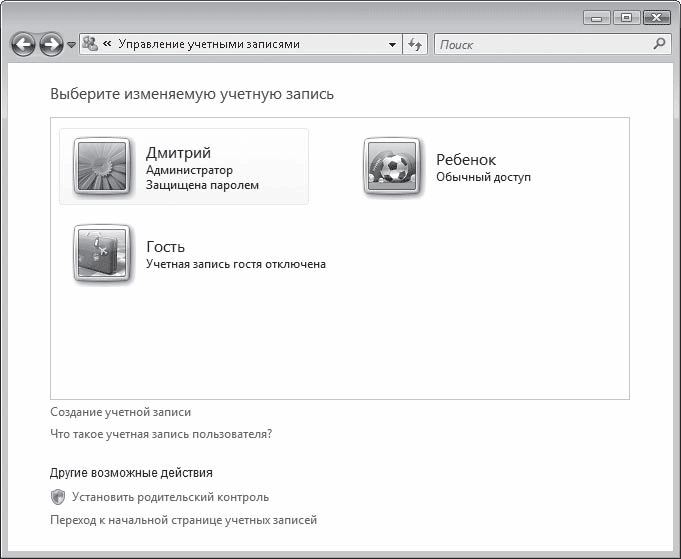
Task: Click the Back navigation arrow button
Action: point(24,45)
